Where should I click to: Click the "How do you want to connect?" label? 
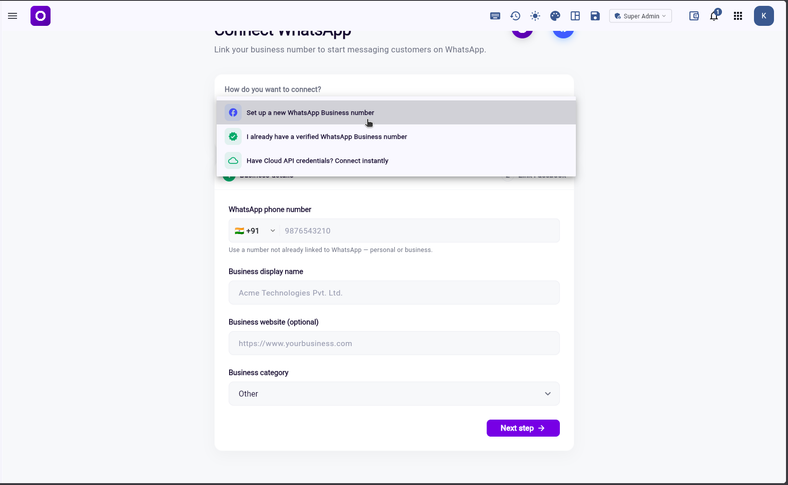(273, 89)
